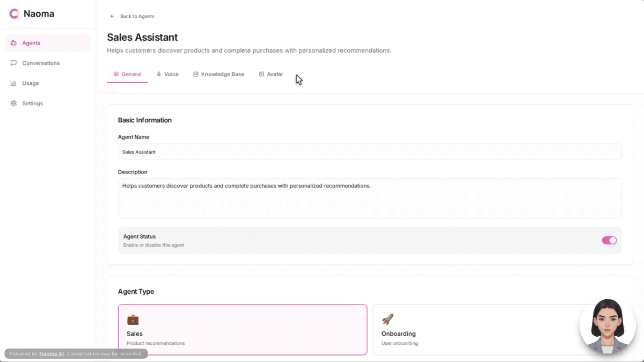Open Settings in the sidebar
The height and width of the screenshot is (362, 644).
48,103
